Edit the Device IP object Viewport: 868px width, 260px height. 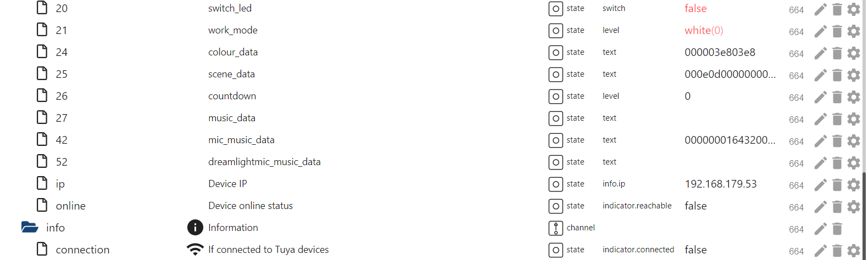820,185
